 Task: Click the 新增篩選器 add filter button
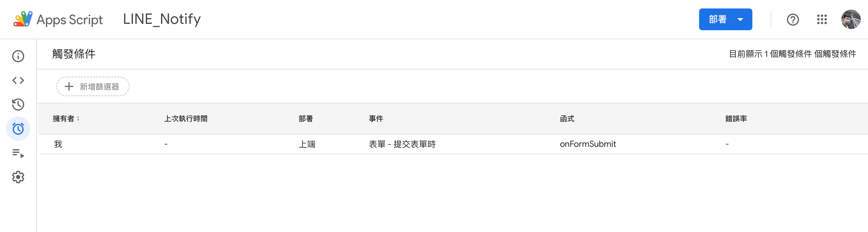93,87
